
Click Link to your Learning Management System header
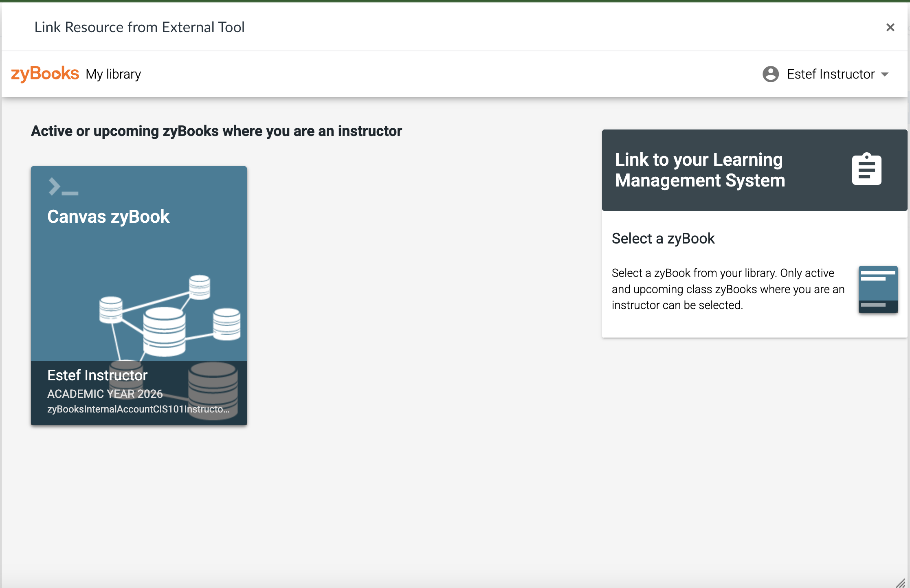pos(699,170)
